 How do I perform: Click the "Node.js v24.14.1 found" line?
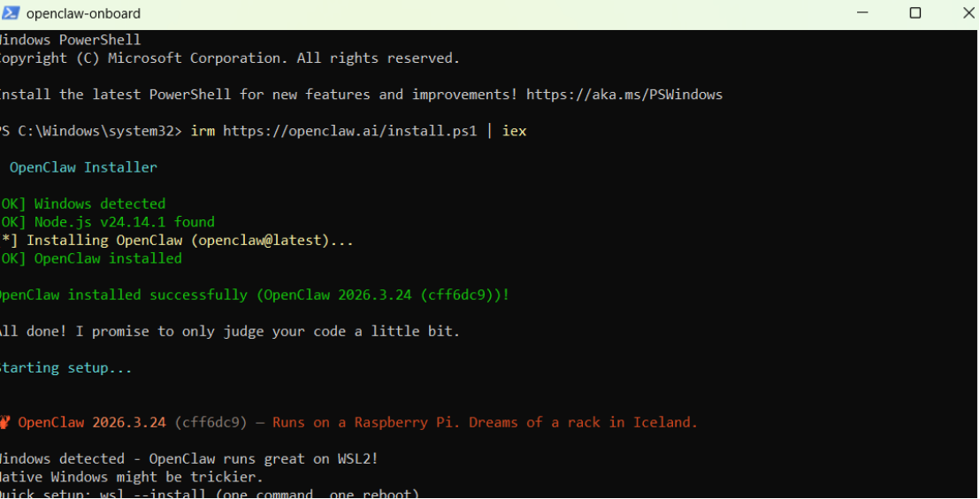124,222
